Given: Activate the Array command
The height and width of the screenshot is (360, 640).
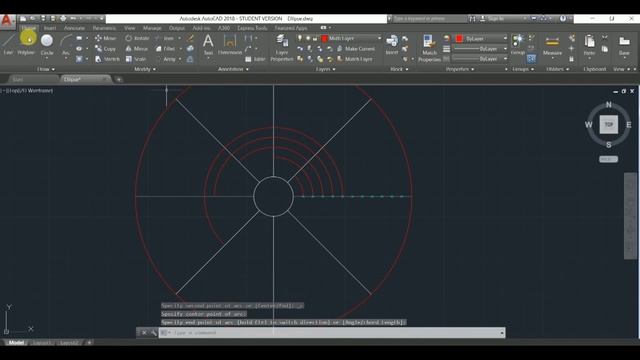Looking at the screenshot, I should click(166, 59).
